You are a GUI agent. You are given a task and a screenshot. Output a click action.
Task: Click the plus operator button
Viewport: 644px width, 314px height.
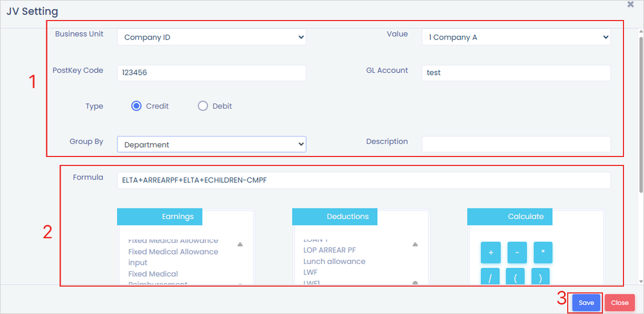pyautogui.click(x=490, y=253)
